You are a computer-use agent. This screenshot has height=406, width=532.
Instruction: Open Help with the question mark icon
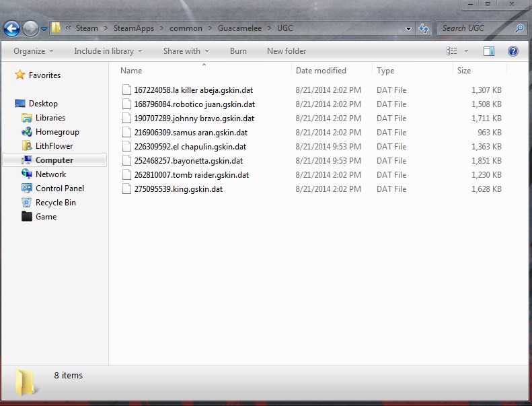point(513,51)
